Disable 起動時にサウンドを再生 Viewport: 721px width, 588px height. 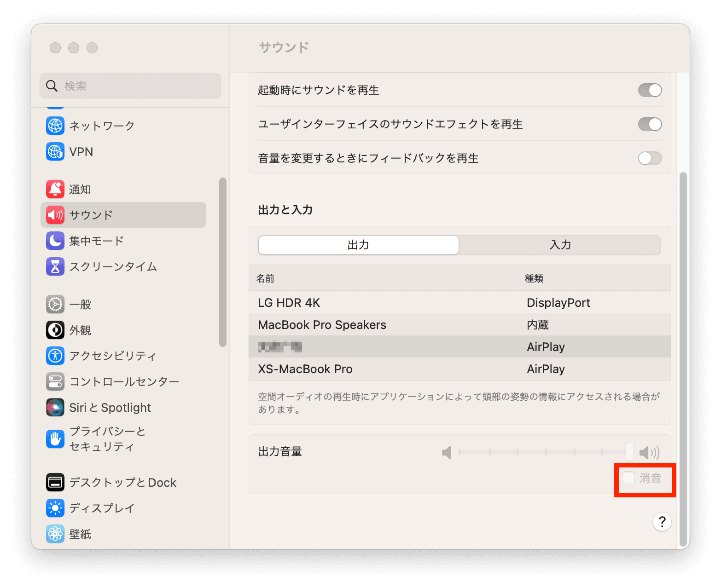650,90
